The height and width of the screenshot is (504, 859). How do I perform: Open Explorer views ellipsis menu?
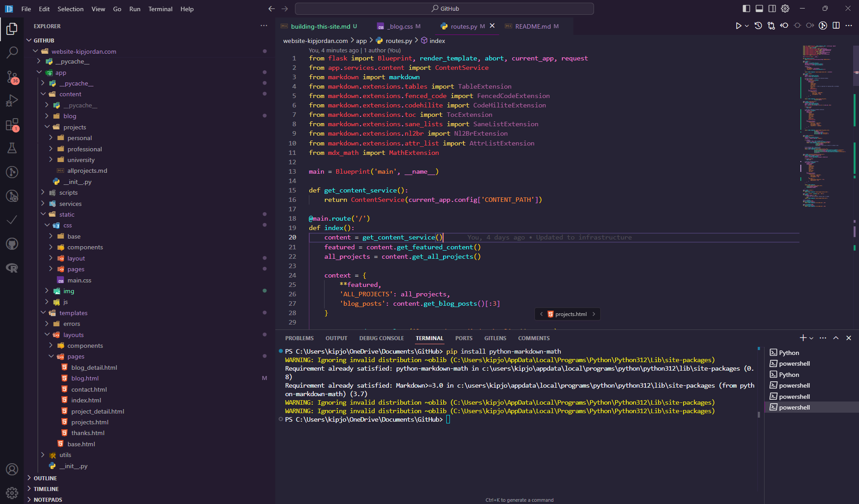click(x=264, y=26)
